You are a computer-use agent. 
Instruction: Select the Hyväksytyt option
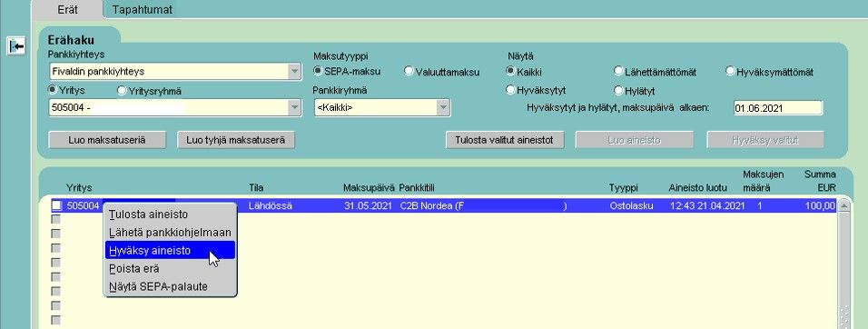510,90
